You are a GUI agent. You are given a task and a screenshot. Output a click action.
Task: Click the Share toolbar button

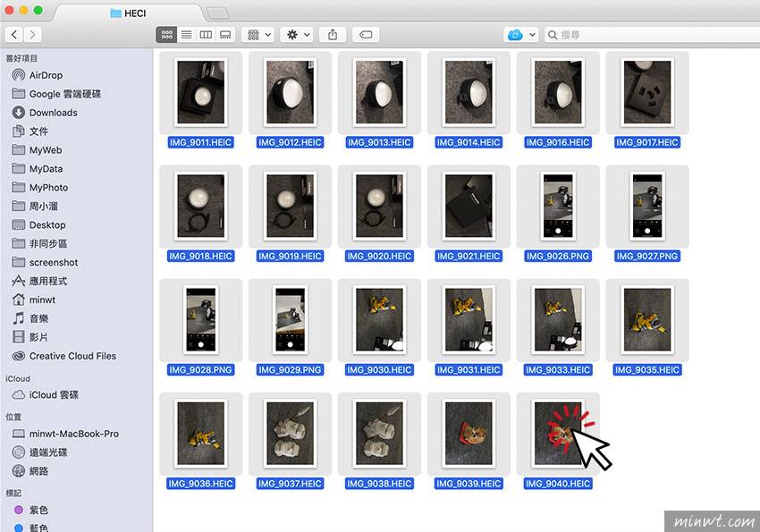click(333, 35)
